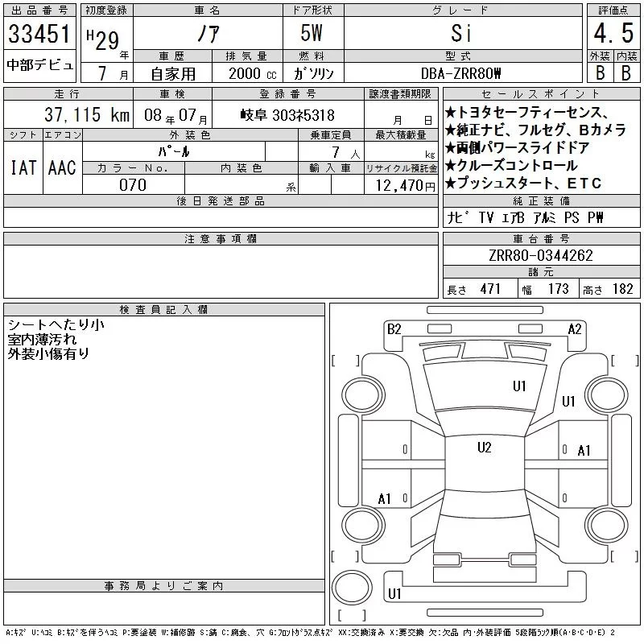Click registration number 岐阜 303ね5318
The width and height of the screenshot is (644, 644).
click(287, 115)
